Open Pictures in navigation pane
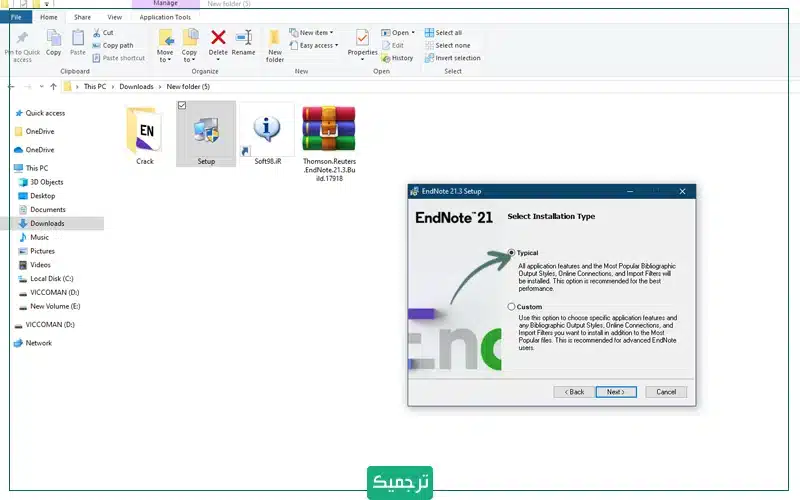800x500 pixels. click(x=37, y=251)
